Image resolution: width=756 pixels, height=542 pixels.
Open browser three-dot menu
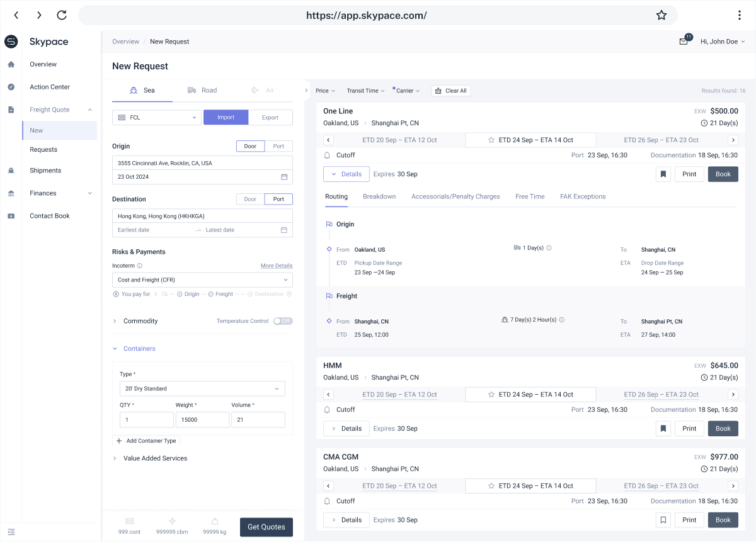[740, 15]
